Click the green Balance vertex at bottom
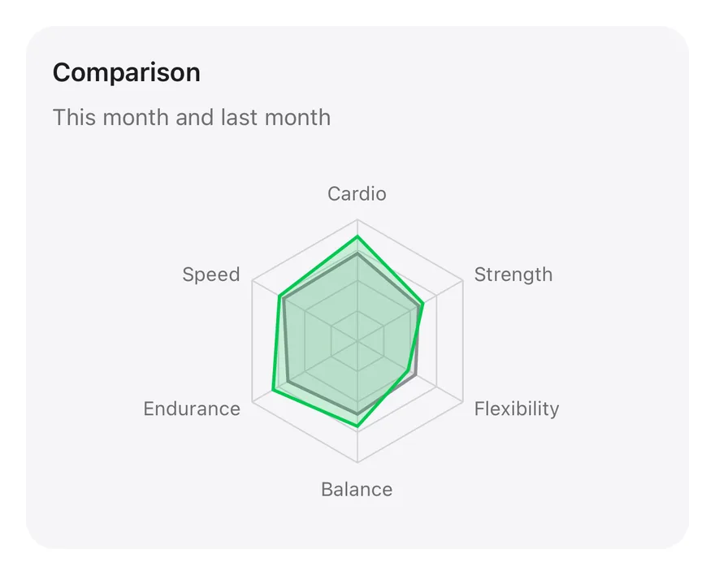This screenshot has width=715, height=588. tap(357, 426)
